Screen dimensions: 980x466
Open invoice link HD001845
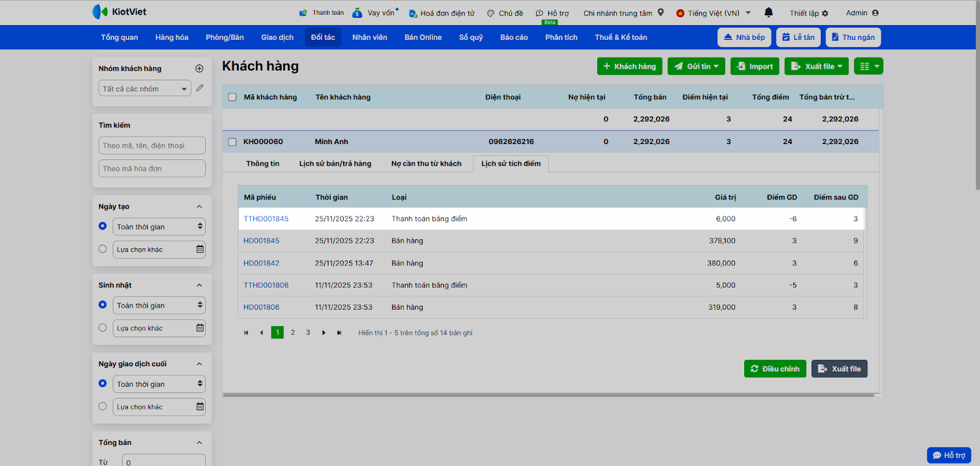point(262,241)
